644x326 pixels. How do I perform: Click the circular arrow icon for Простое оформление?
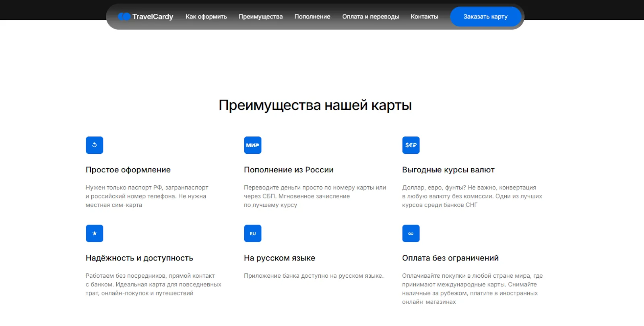95,145
